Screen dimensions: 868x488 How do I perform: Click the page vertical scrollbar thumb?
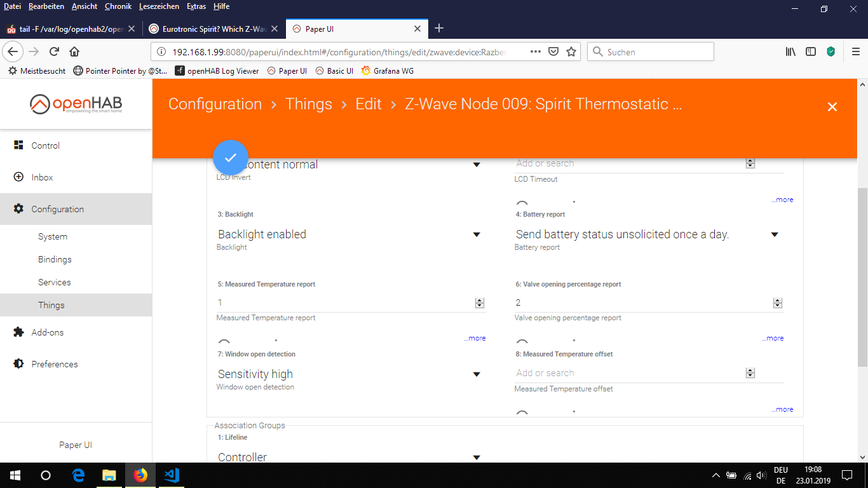[x=862, y=277]
